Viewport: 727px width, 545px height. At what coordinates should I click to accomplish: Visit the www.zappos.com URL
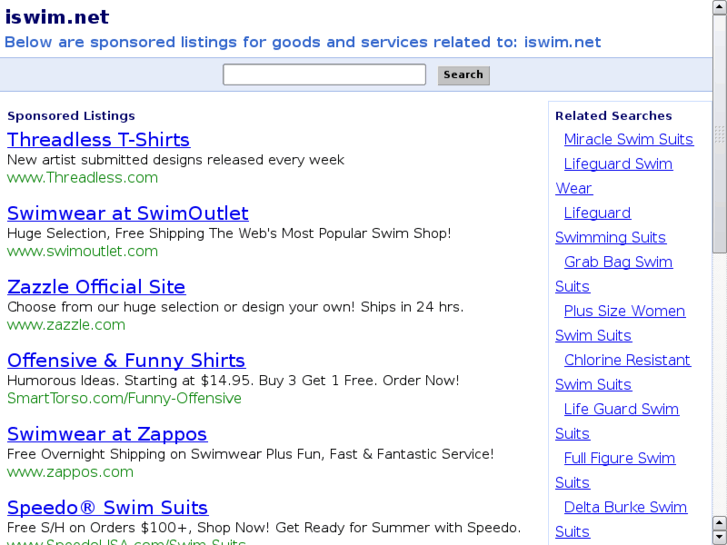point(70,472)
